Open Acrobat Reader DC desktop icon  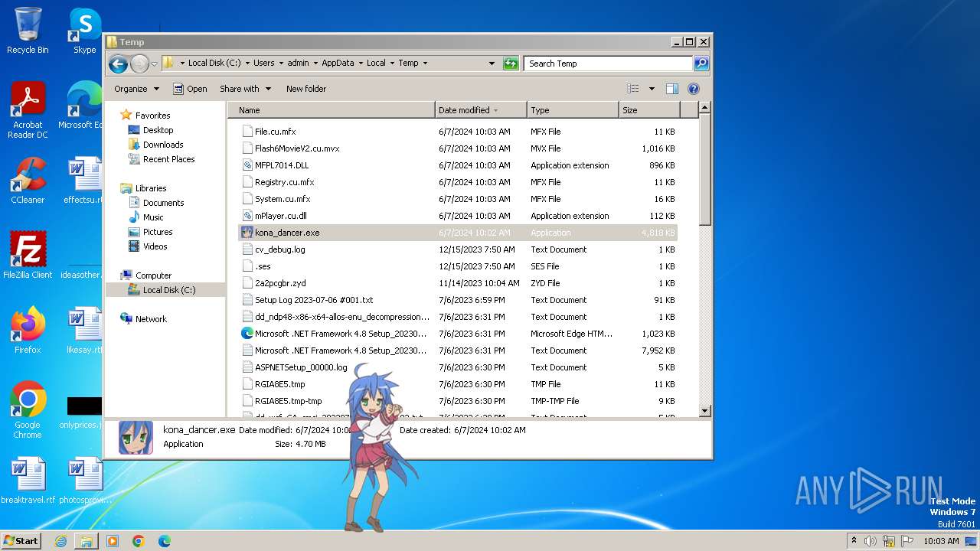pyautogui.click(x=28, y=110)
